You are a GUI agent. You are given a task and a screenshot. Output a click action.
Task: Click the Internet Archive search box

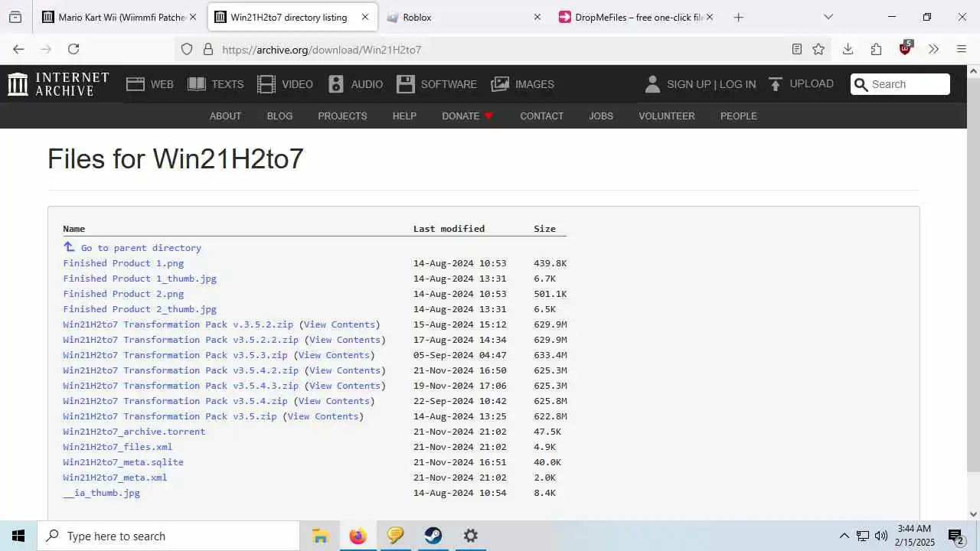[900, 84]
